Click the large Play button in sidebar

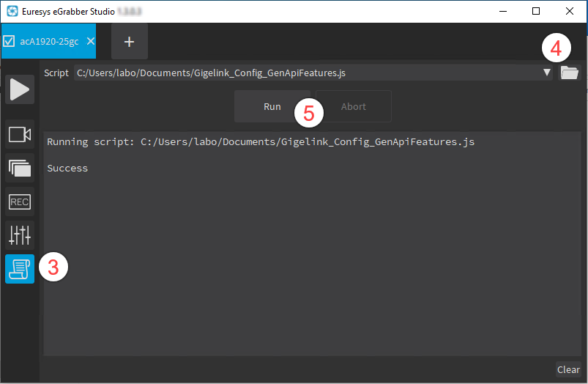pos(20,89)
